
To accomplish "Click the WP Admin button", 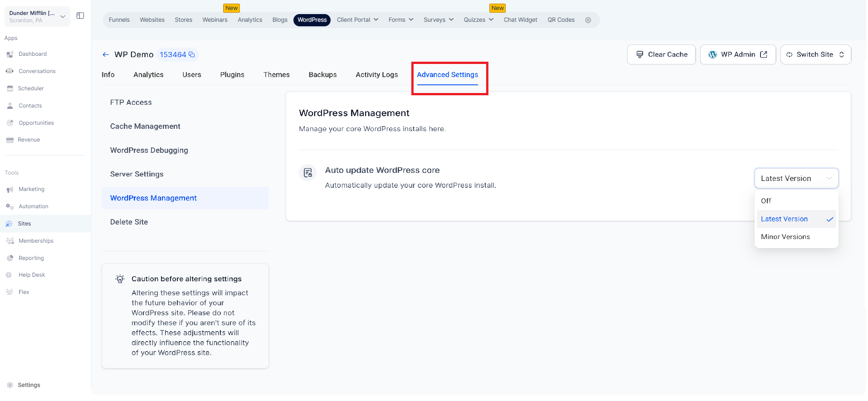I will click(x=738, y=54).
